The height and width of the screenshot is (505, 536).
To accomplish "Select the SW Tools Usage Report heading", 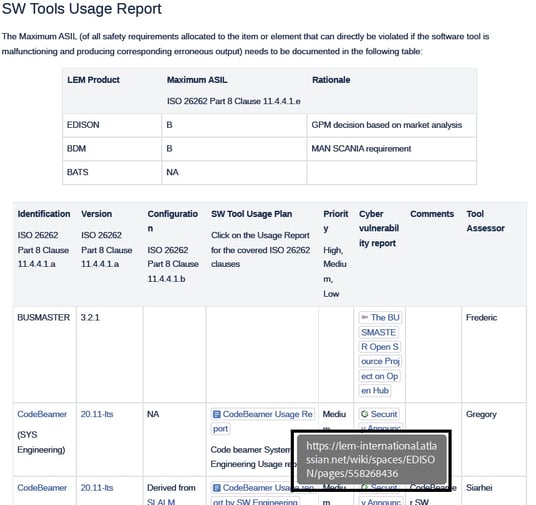I will pyautogui.click(x=82, y=9).
